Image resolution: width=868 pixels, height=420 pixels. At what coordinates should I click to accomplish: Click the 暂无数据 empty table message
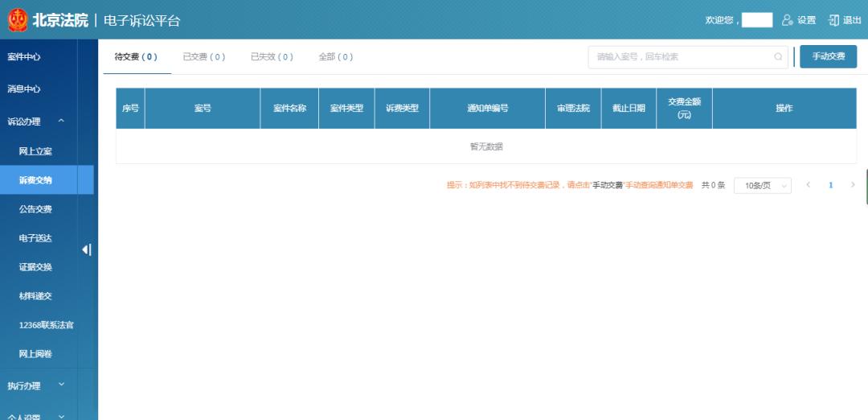pyautogui.click(x=486, y=146)
